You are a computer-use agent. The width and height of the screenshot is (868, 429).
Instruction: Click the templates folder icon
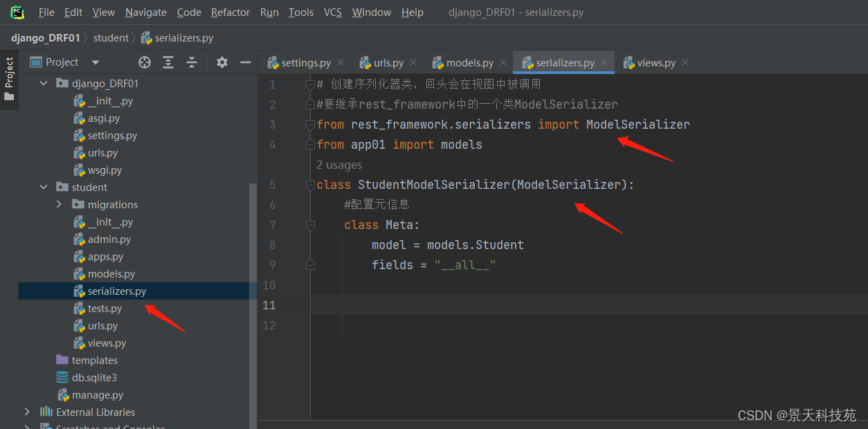pyautogui.click(x=62, y=360)
